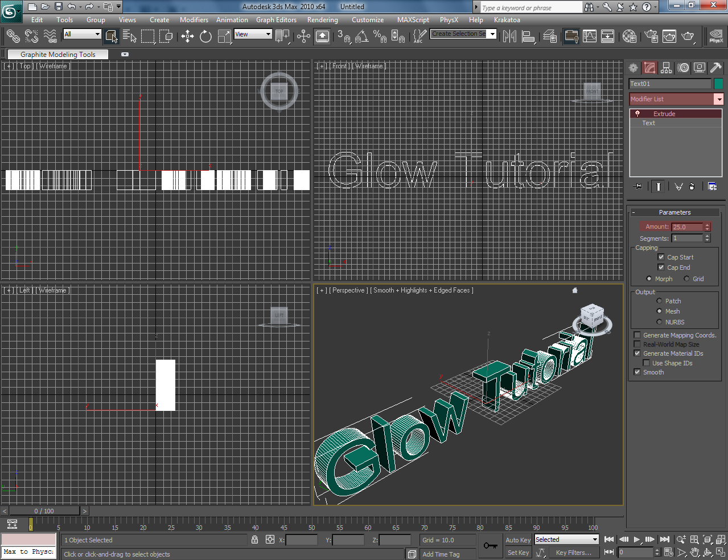The image size is (728, 560).
Task: Open the Modifier List dropdown
Action: coord(719,98)
